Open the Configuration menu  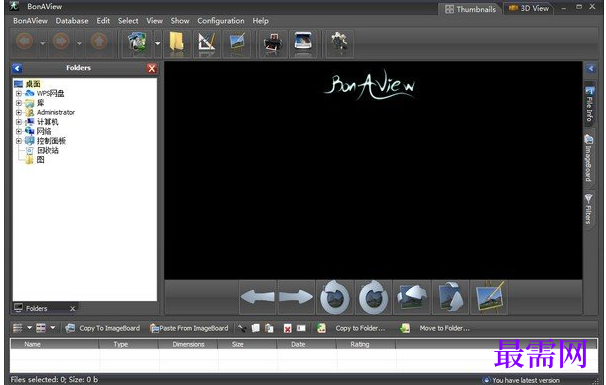click(x=221, y=21)
